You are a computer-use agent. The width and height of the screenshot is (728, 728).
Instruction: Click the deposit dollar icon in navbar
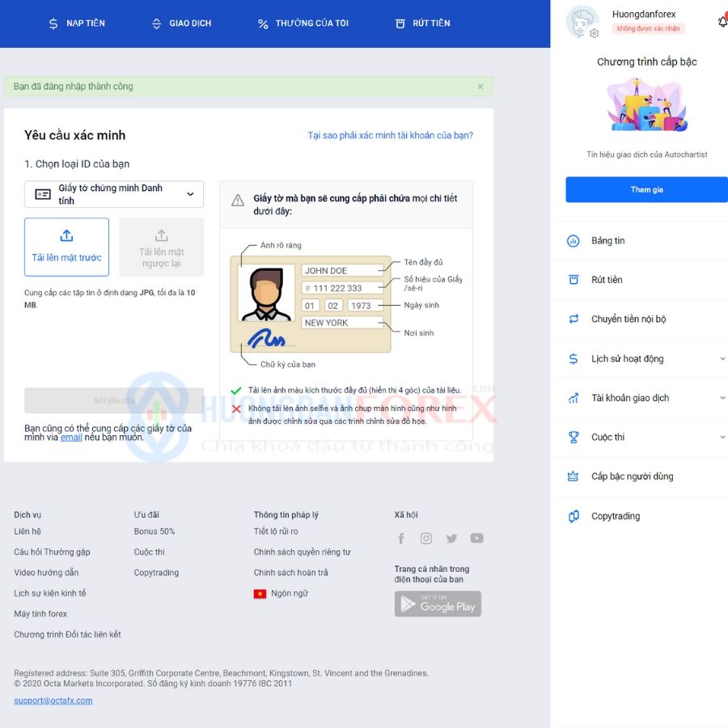click(53, 23)
